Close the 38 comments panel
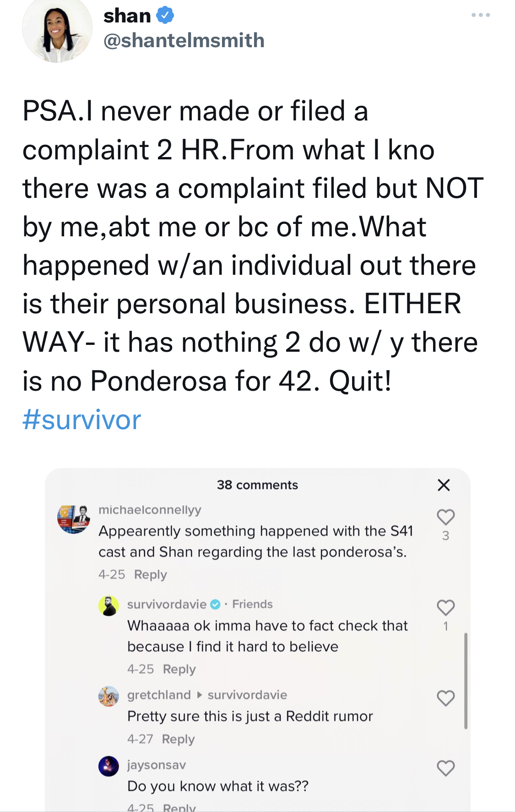Viewport: 515px width, 812px height. coord(444,485)
